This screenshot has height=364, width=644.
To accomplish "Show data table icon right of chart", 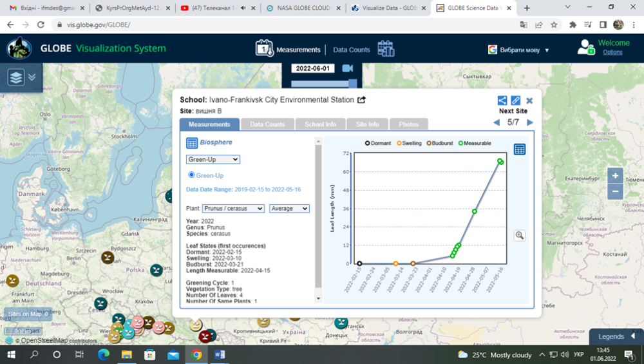I will 520,149.
